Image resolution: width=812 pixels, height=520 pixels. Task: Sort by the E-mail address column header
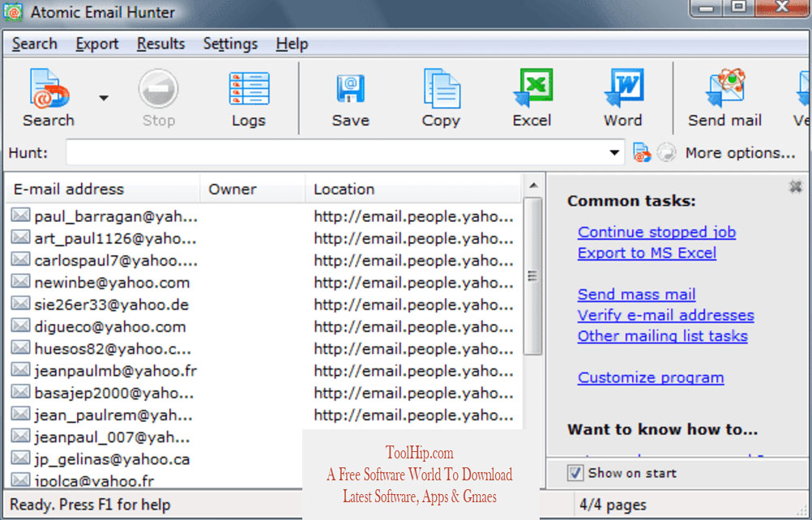click(x=103, y=189)
